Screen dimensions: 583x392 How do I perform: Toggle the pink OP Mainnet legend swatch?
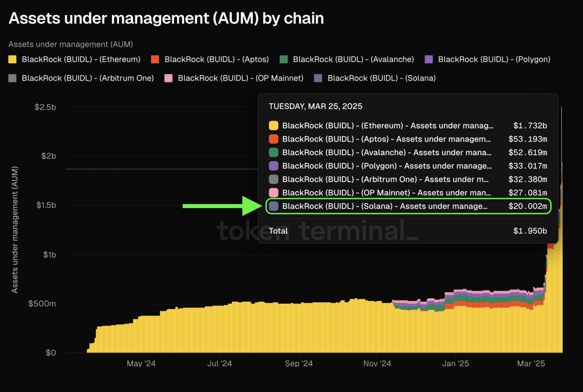pyautogui.click(x=169, y=78)
